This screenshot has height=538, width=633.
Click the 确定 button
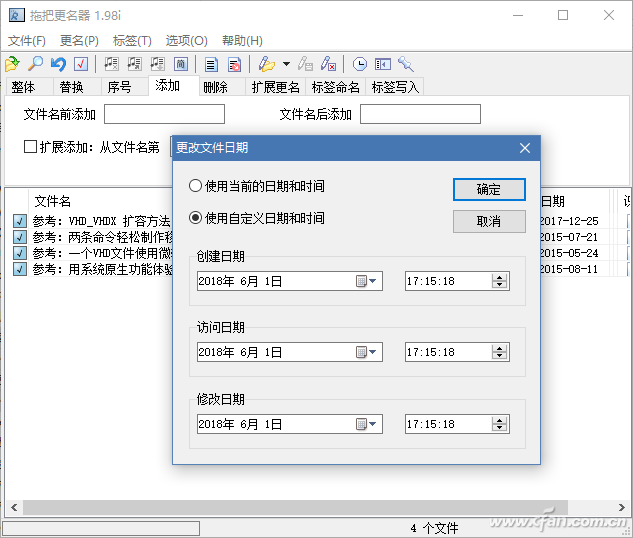tap(489, 189)
